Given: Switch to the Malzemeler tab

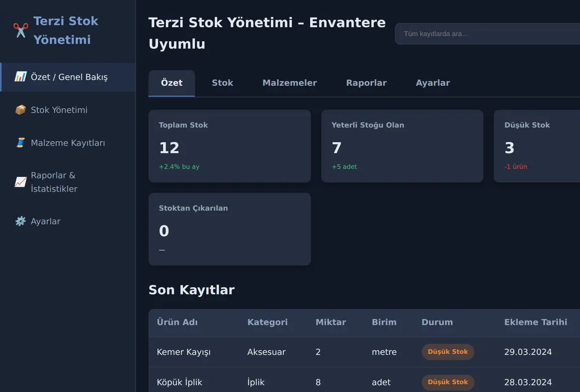Looking at the screenshot, I should coord(290,83).
